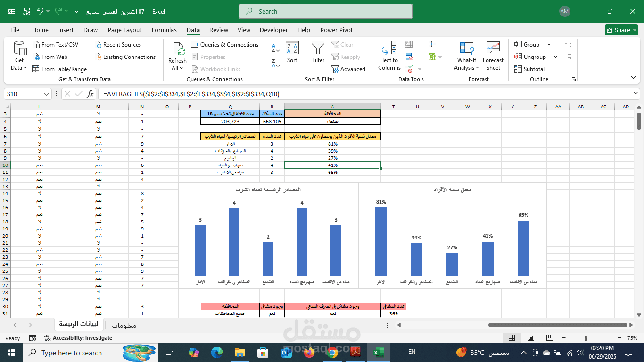
Task: Click the zoom out minus button
Action: point(563,338)
